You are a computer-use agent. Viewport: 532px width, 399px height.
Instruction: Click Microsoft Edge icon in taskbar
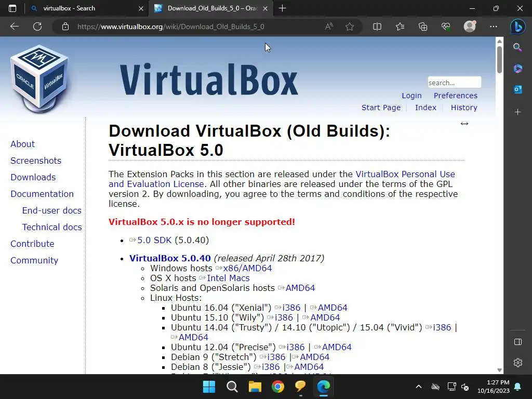point(323,387)
